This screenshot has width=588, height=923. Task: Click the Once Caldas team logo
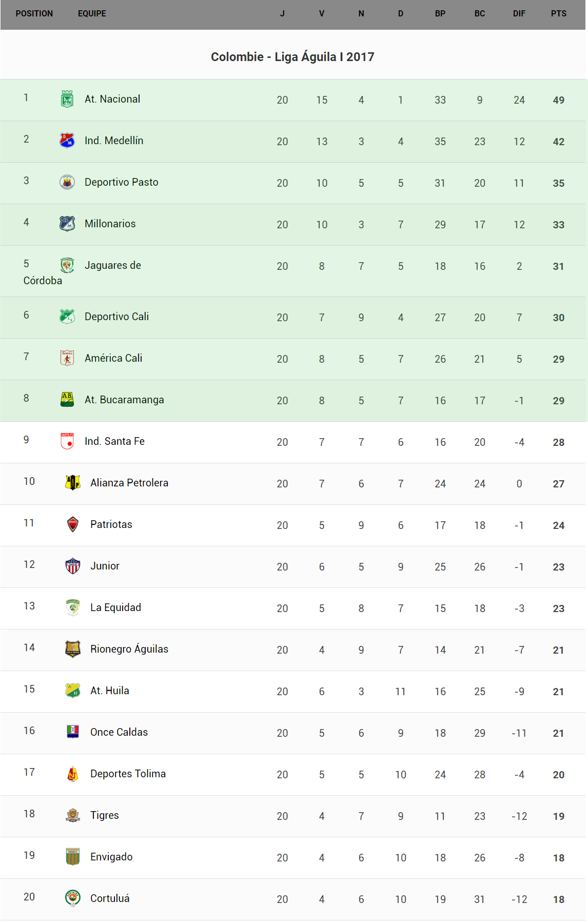(x=73, y=732)
